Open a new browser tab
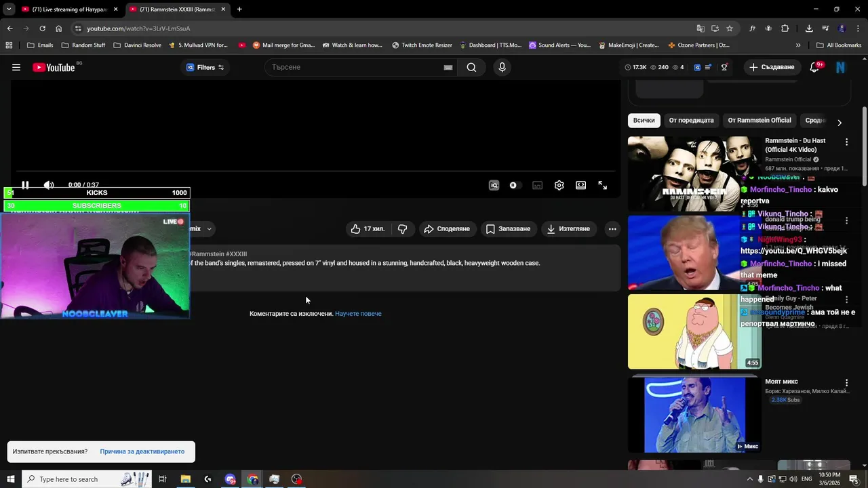Screen dimensions: 868x488 tap(239, 9)
